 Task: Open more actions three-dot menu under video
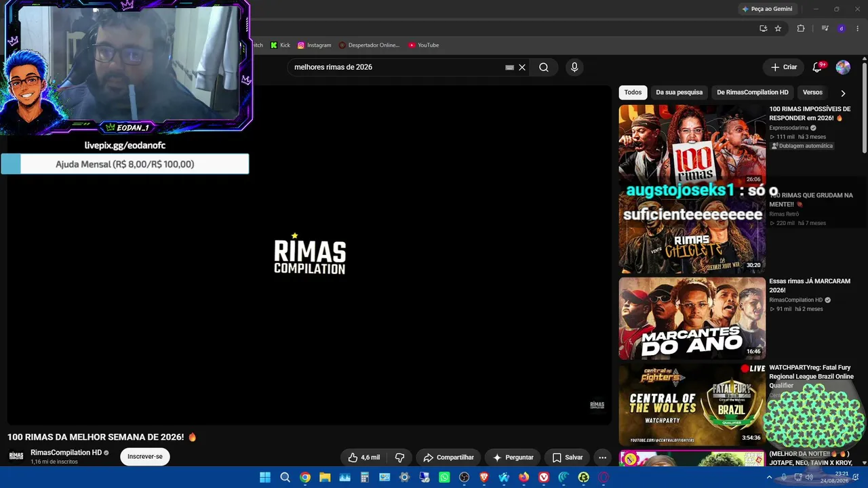tap(602, 457)
